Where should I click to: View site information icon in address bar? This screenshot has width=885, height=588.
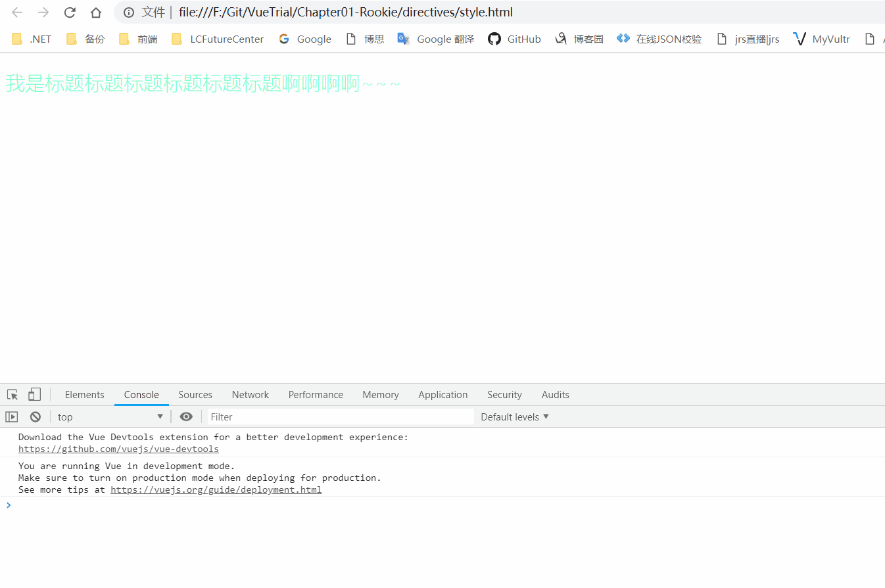[129, 12]
